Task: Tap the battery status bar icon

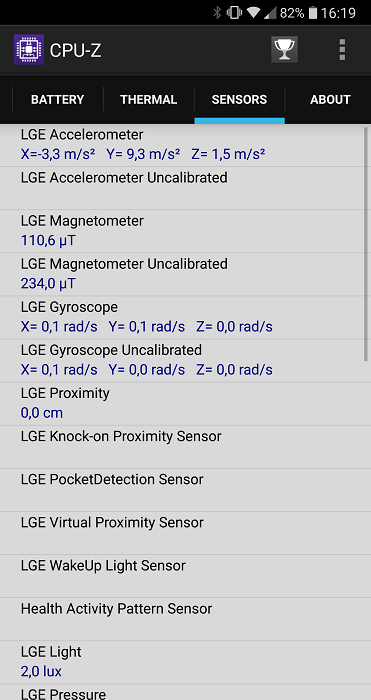Action: click(313, 13)
